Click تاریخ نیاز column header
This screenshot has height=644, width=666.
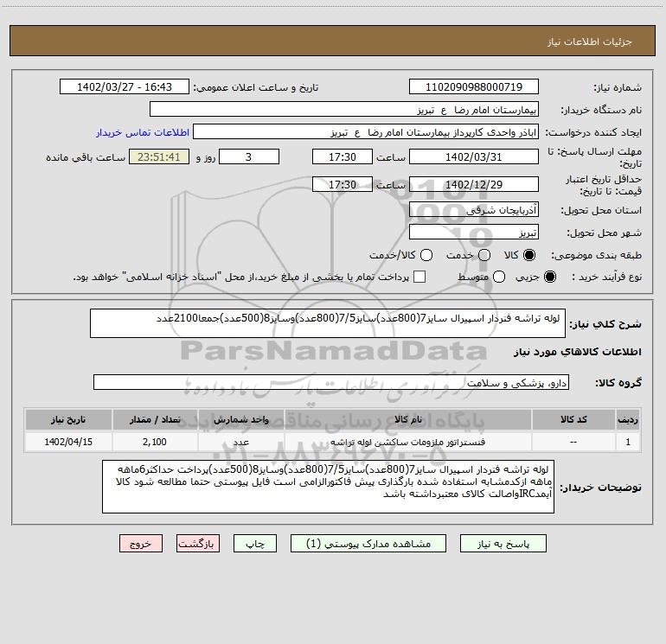point(68,419)
